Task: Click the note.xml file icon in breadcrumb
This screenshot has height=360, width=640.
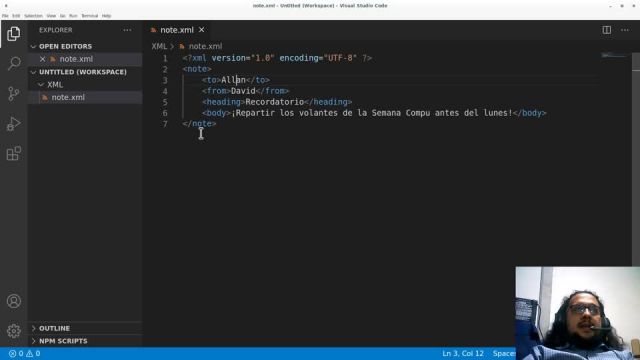Action: (x=182, y=47)
